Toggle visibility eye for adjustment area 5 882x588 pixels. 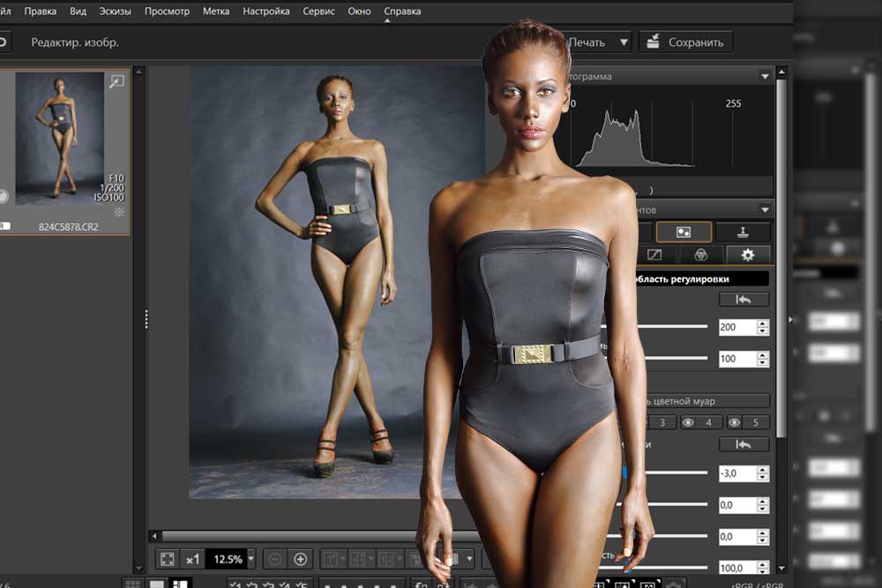point(734,422)
